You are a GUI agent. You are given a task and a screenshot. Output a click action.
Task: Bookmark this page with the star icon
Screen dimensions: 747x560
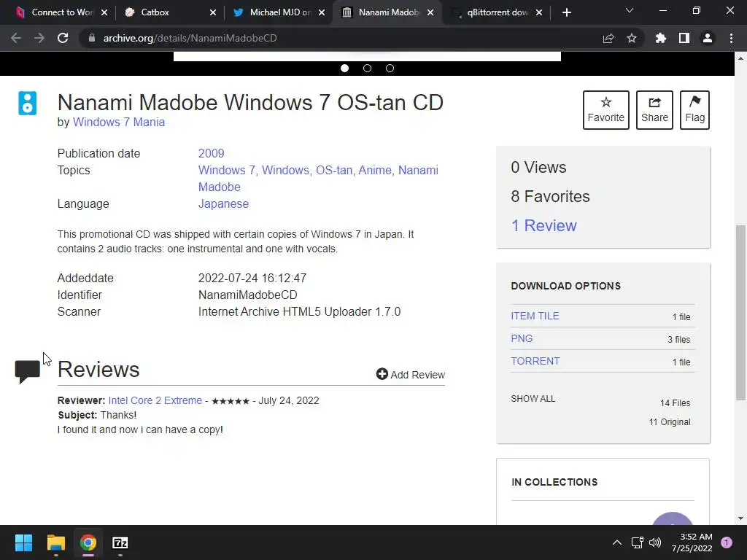point(632,38)
